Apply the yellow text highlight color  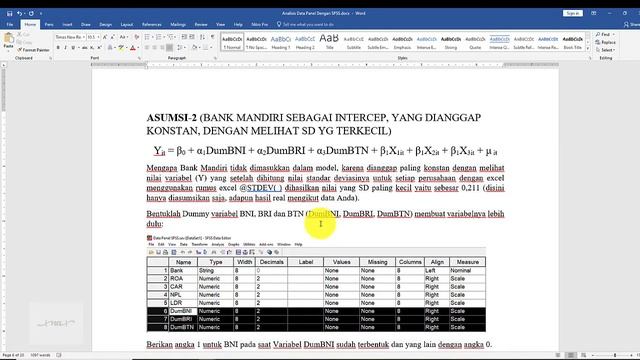(121, 48)
